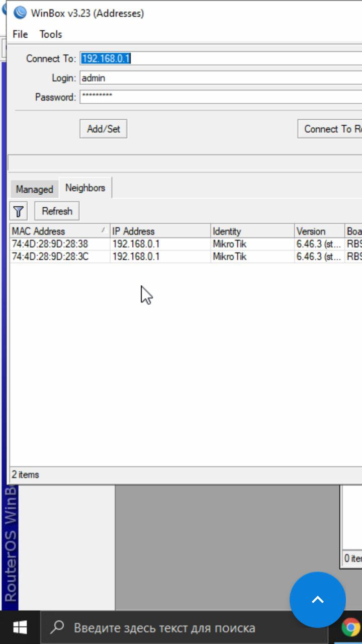Sort by Board column header
Image resolution: width=362 pixels, height=644 pixels.
[x=353, y=231]
